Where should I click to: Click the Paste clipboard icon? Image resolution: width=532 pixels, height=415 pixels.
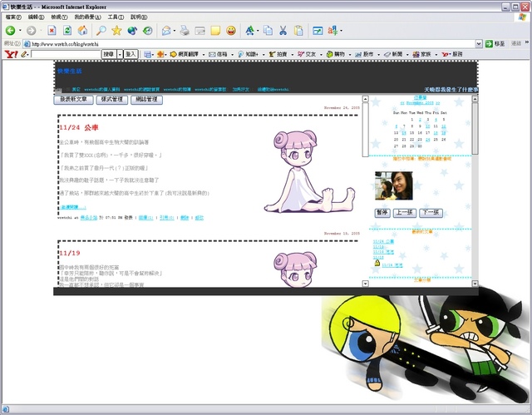pos(298,31)
